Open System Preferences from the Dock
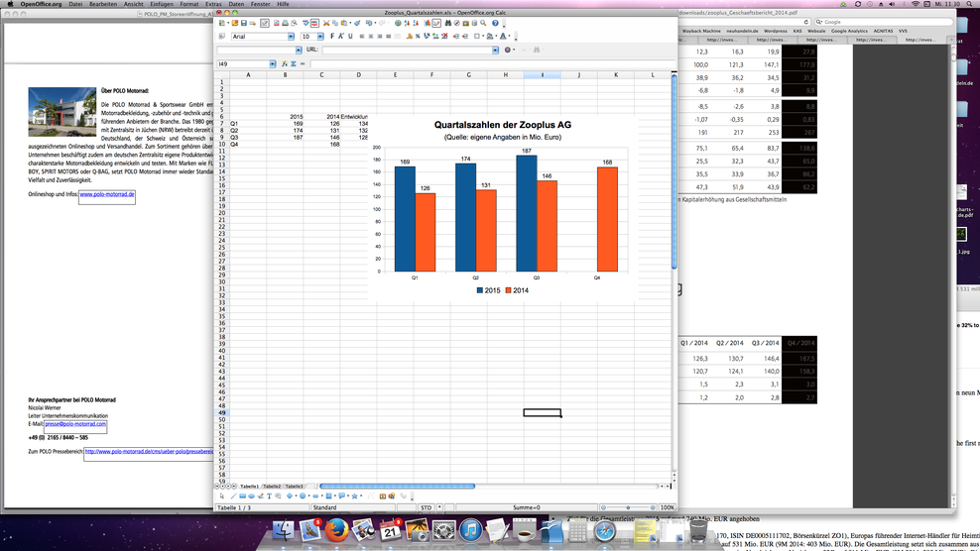 (x=443, y=531)
